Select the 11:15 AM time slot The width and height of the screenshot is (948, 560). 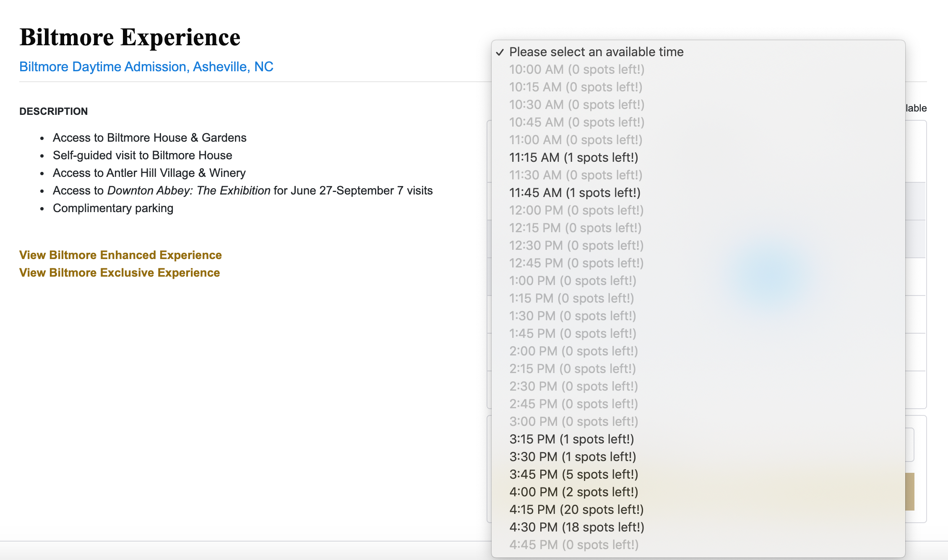click(x=573, y=158)
